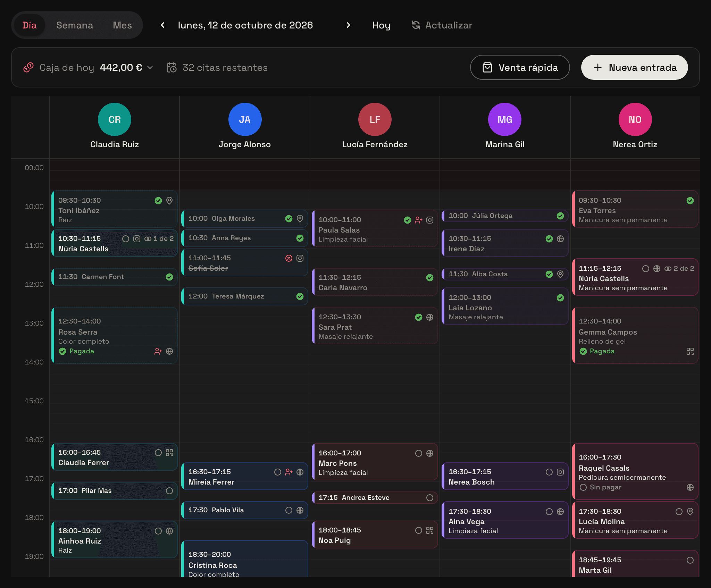711x588 pixels.
Task: Go to the next day with right chevron
Action: coord(349,25)
